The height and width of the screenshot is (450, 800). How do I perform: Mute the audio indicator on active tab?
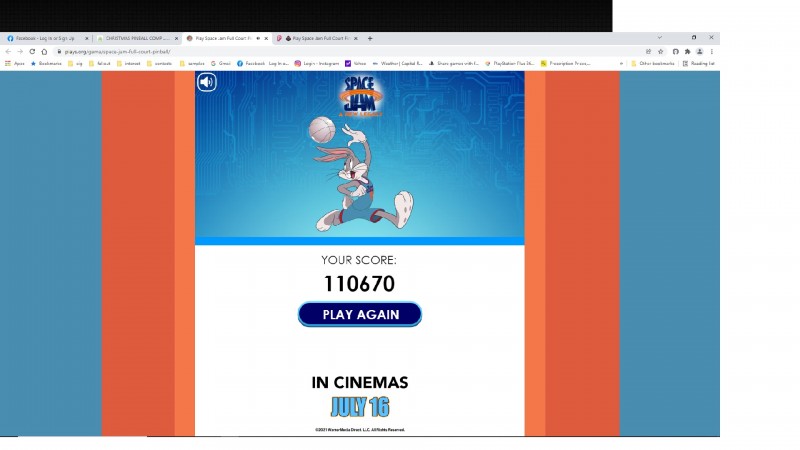[x=258, y=38]
